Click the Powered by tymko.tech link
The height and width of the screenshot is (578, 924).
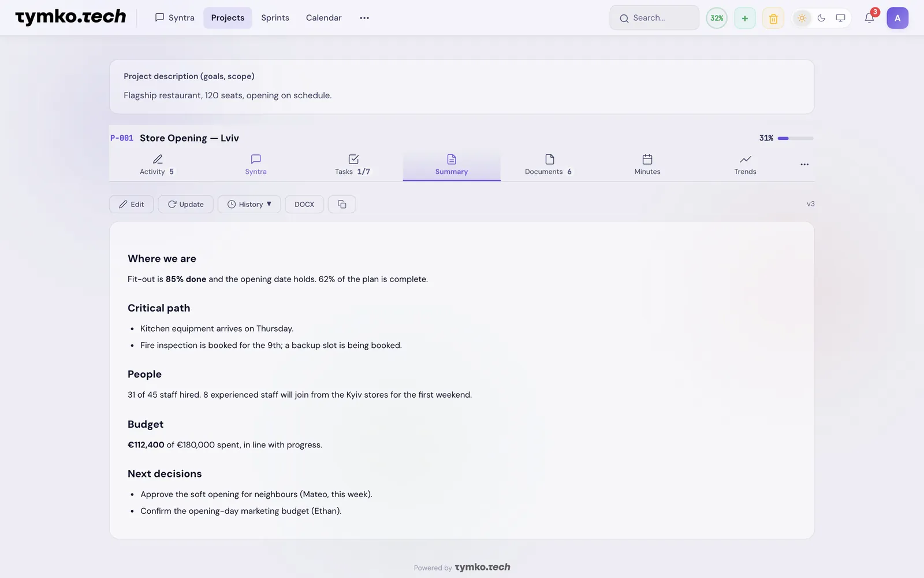[x=462, y=568]
